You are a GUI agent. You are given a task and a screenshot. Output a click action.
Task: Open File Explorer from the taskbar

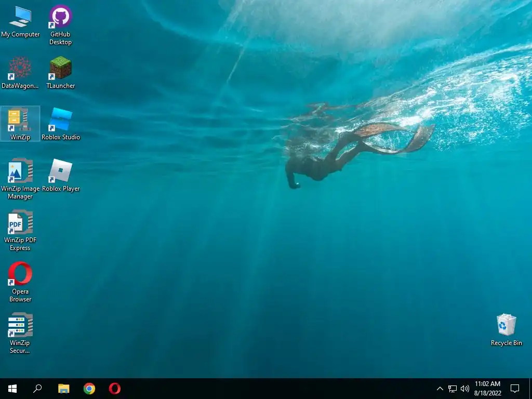coord(63,389)
